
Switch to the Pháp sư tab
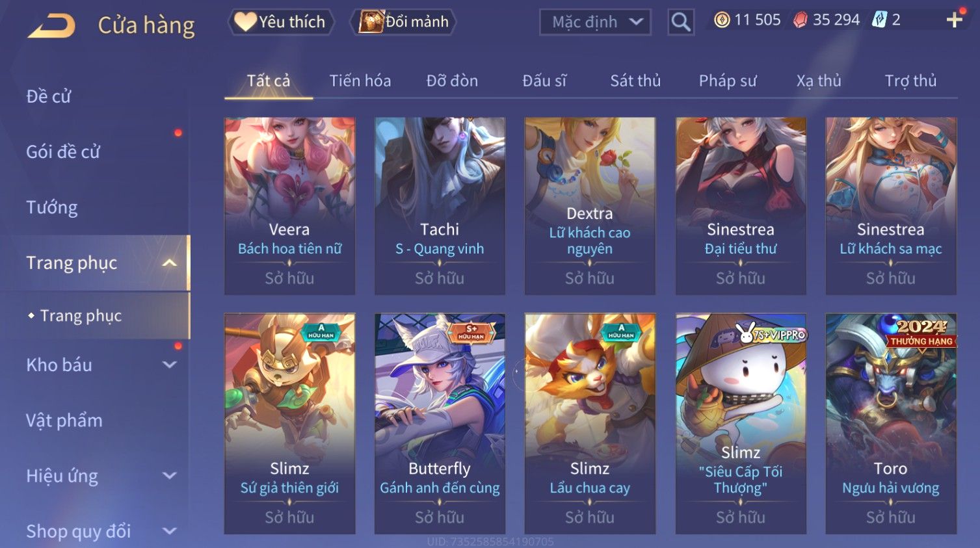(x=728, y=81)
